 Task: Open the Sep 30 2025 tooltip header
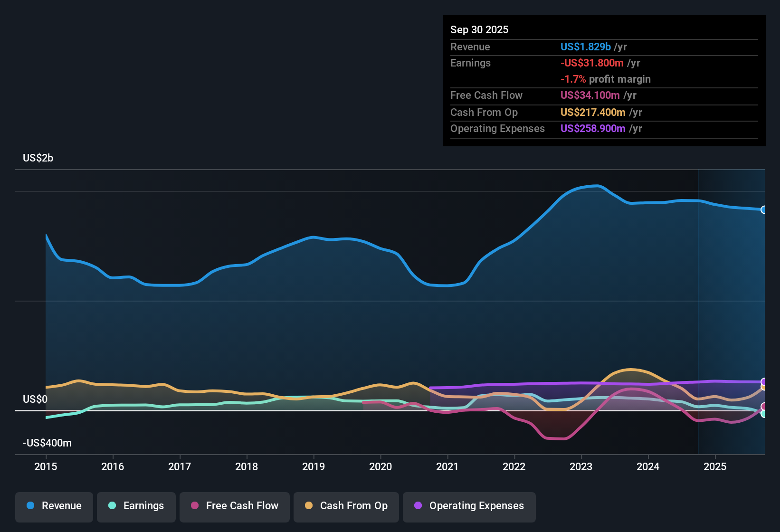tap(479, 29)
